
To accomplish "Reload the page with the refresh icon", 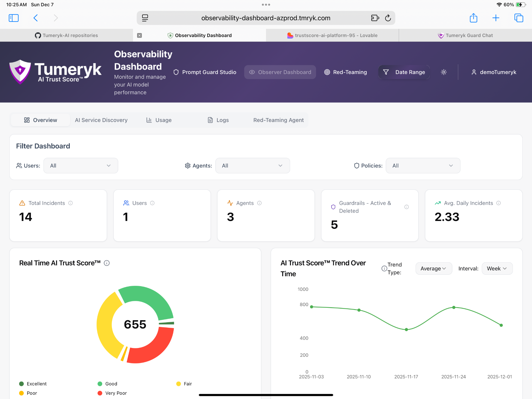I will pyautogui.click(x=388, y=18).
